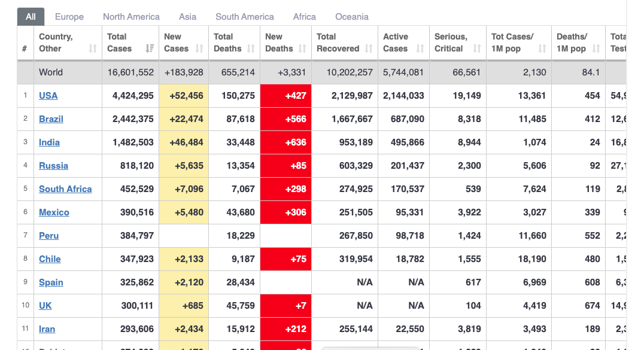Sort by Deaths/1M pop arrow icon
The image size is (644, 350).
(x=596, y=48)
